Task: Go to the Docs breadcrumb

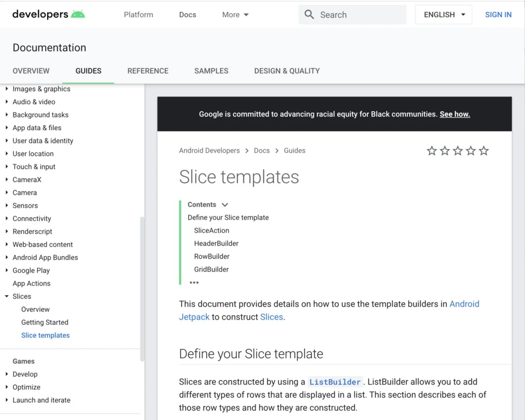Action: pyautogui.click(x=262, y=151)
